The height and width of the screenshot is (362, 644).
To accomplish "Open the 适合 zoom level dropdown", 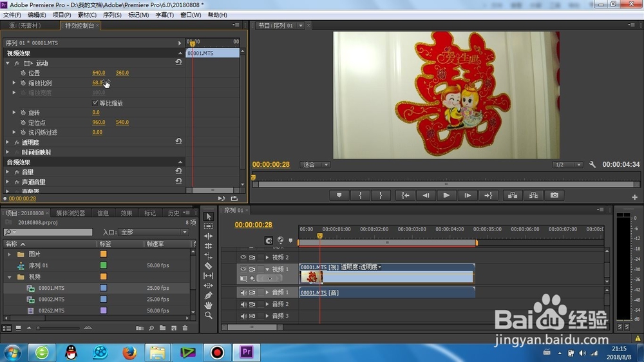I will 315,165.
